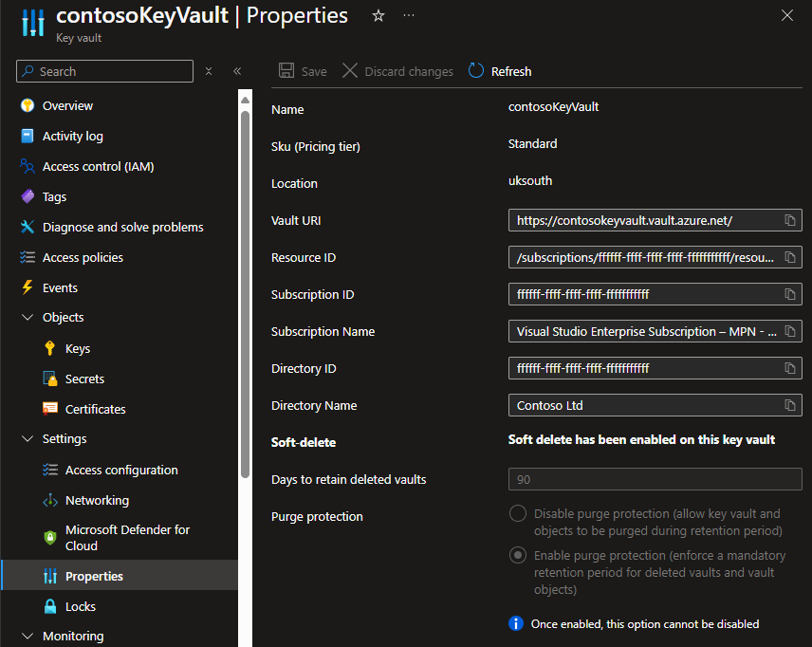
Task: Copy the Directory Name Contoso Ltd
Action: (x=790, y=405)
